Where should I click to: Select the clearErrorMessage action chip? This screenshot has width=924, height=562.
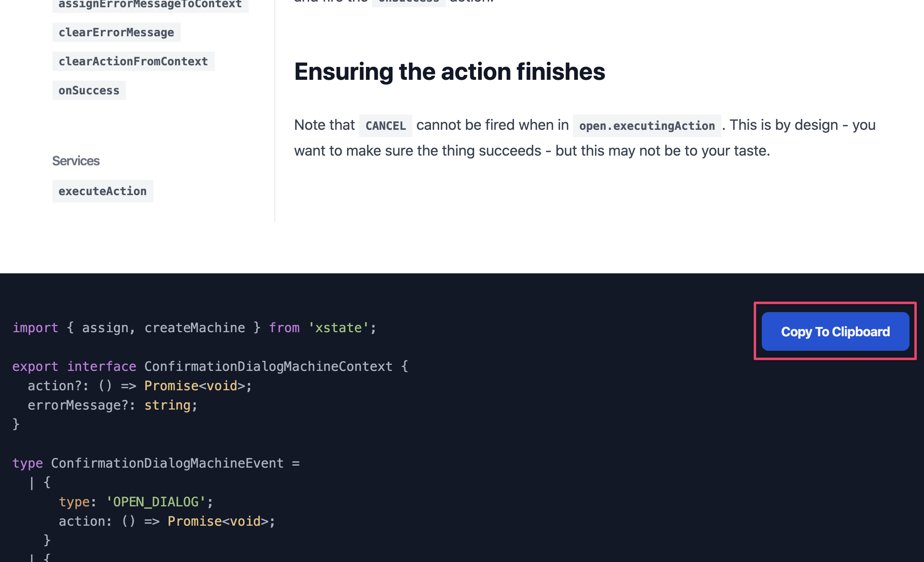[116, 32]
